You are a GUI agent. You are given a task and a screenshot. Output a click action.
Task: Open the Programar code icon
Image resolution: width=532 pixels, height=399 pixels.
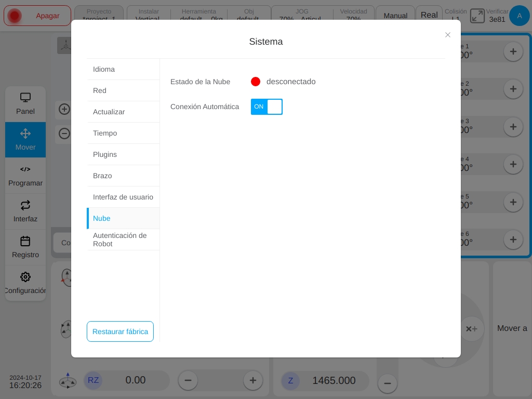(x=25, y=176)
